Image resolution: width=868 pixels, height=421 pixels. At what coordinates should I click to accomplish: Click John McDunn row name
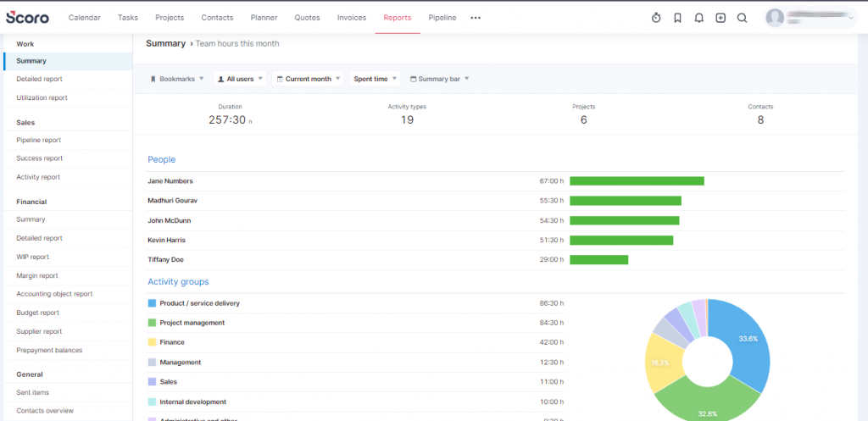pos(170,220)
